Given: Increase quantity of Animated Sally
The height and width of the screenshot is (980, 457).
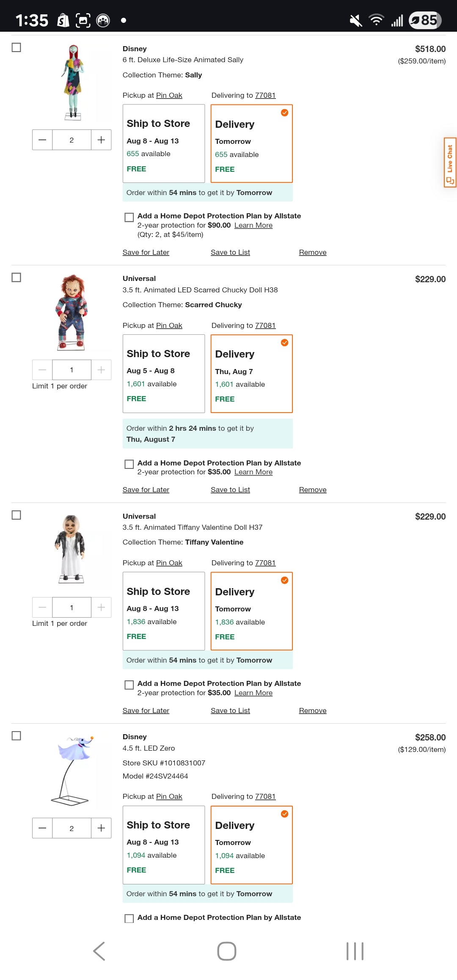Looking at the screenshot, I should click(x=101, y=140).
